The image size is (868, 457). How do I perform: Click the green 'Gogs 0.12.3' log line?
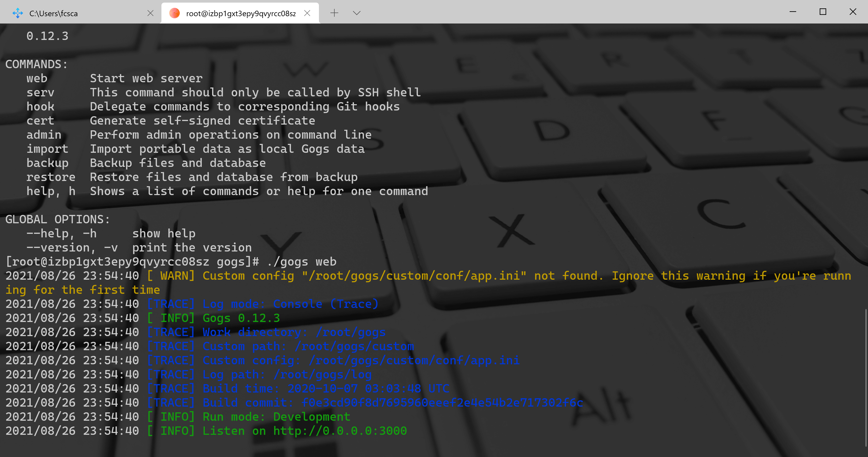pos(241,318)
